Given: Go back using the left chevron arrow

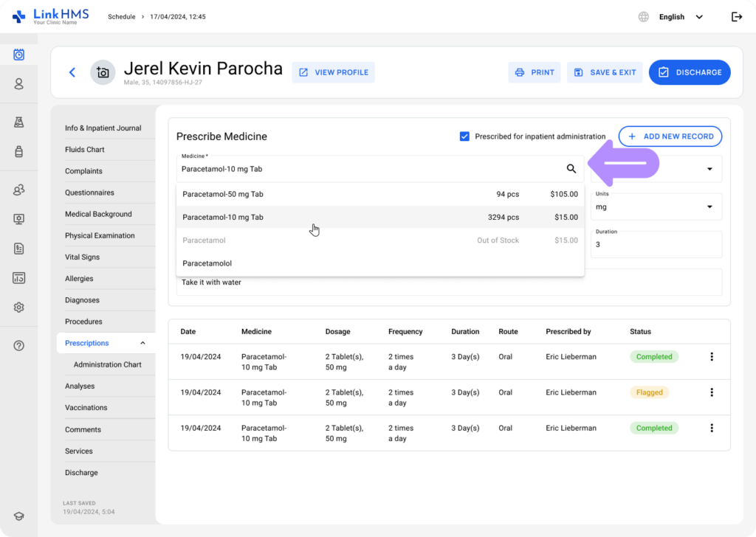Looking at the screenshot, I should coord(72,72).
